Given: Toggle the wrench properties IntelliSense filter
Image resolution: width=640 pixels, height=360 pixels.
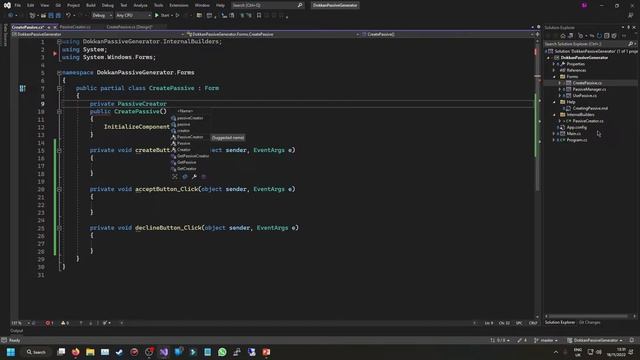Looking at the screenshot, I should pyautogui.click(x=194, y=177).
